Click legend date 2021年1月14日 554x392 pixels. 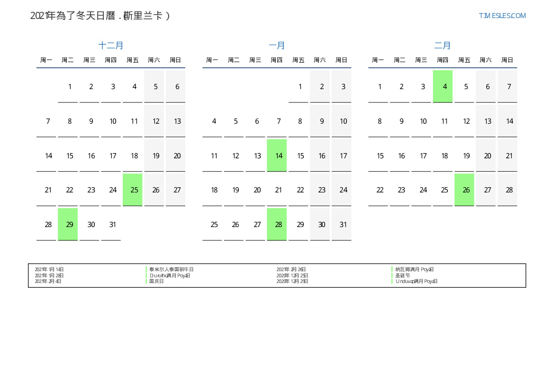pyautogui.click(x=49, y=269)
